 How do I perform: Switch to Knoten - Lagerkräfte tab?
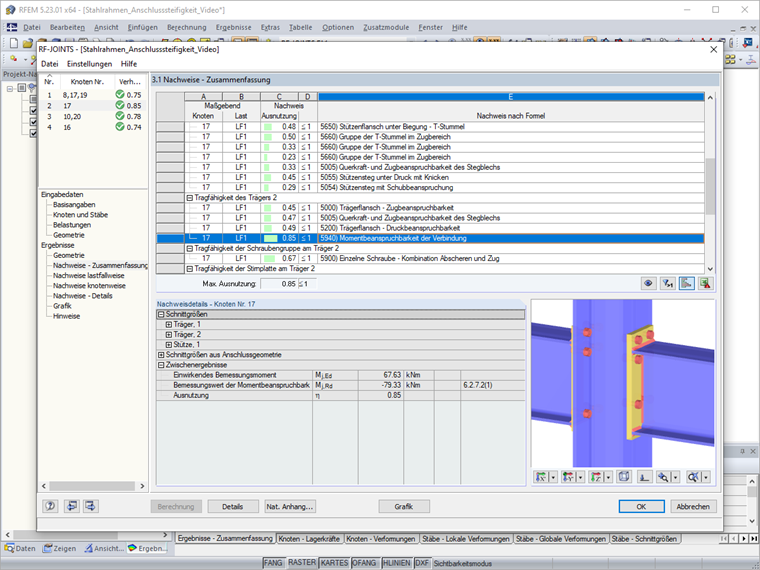[x=309, y=538]
